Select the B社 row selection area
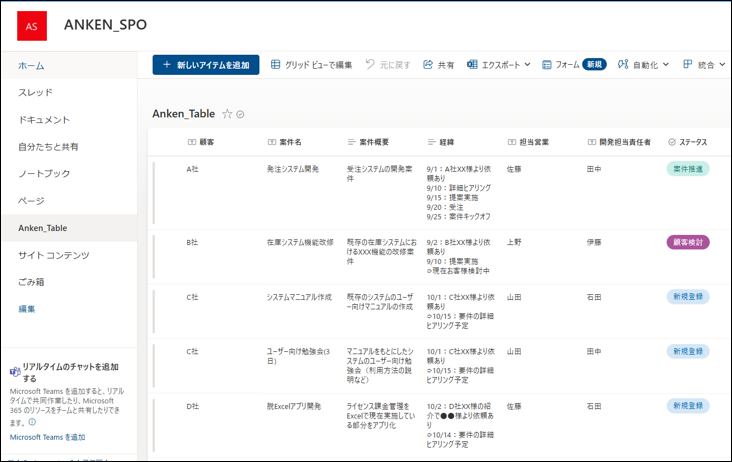The height and width of the screenshot is (462, 732). (154, 257)
